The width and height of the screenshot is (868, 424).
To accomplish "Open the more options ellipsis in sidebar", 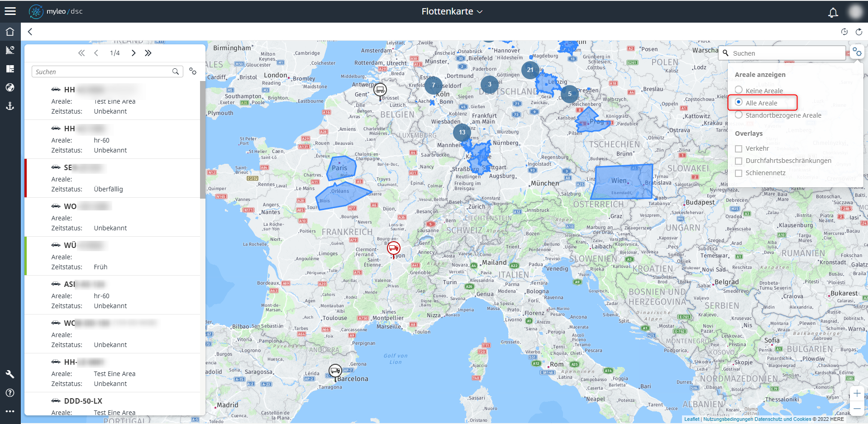I will (10, 411).
